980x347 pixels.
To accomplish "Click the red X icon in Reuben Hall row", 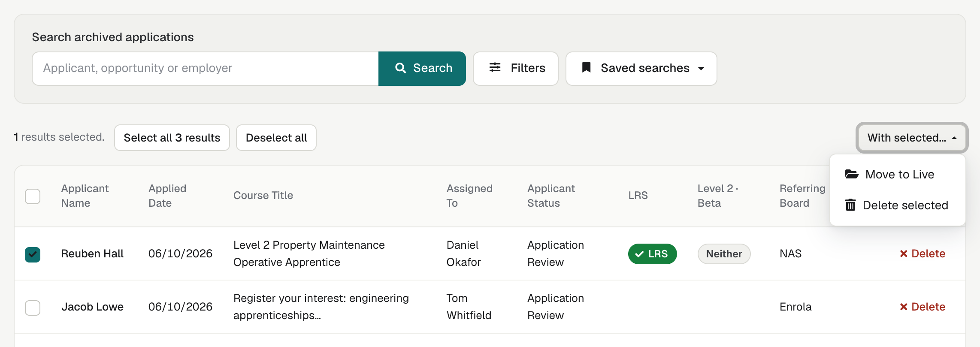I will [904, 253].
